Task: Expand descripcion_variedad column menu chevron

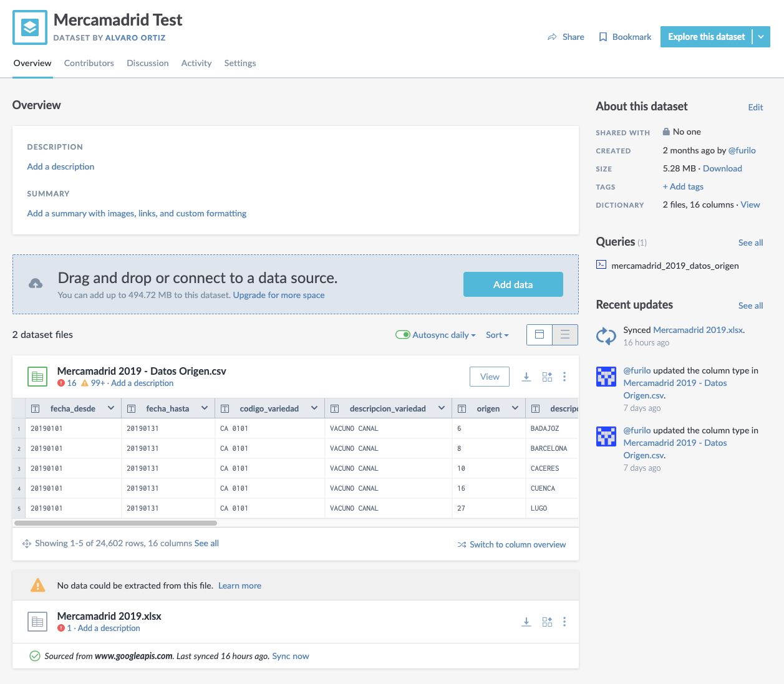Action: pos(442,408)
